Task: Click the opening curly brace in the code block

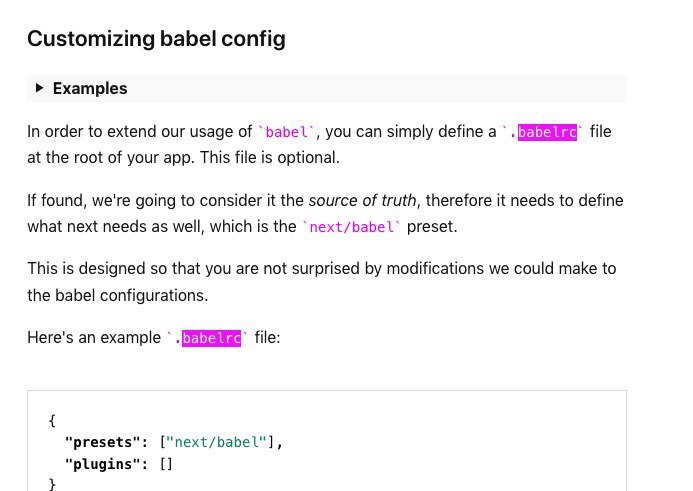Action: pos(52,420)
